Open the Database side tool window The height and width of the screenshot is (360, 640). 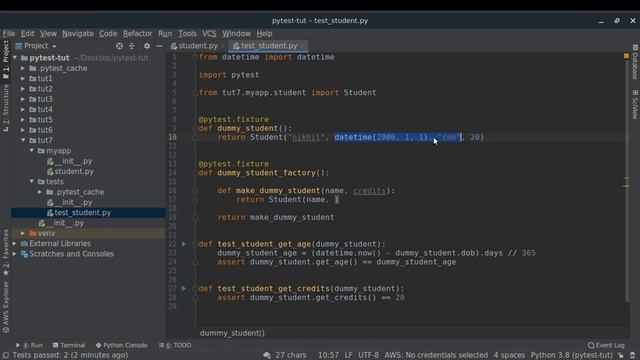tap(635, 62)
